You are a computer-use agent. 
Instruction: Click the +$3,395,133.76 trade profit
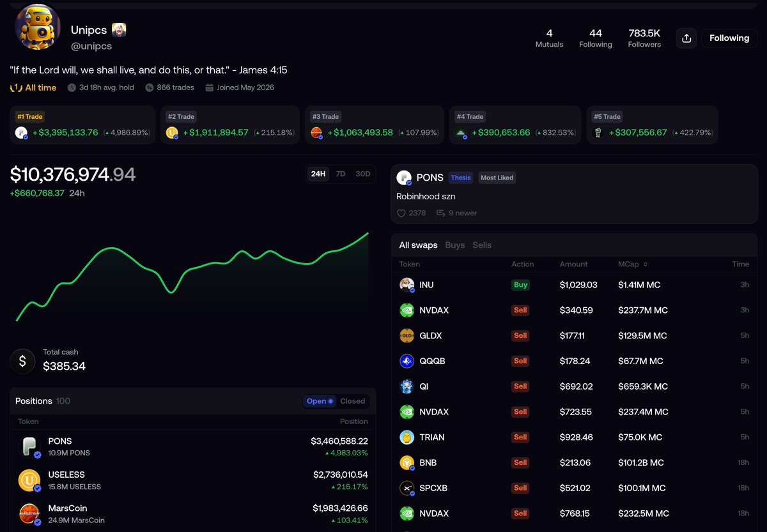[x=65, y=133]
